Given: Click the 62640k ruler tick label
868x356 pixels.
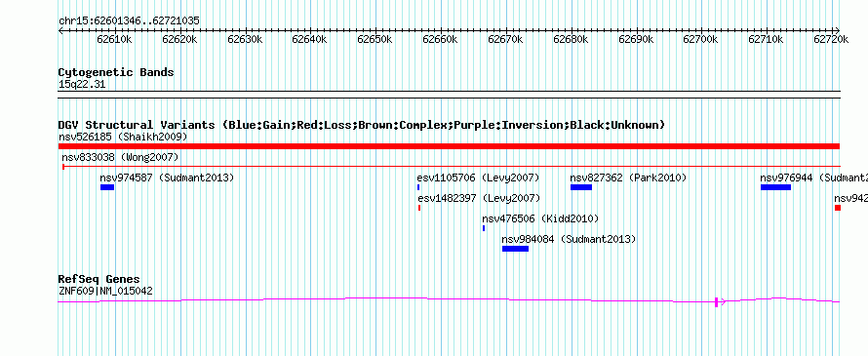Looking at the screenshot, I should [309, 39].
